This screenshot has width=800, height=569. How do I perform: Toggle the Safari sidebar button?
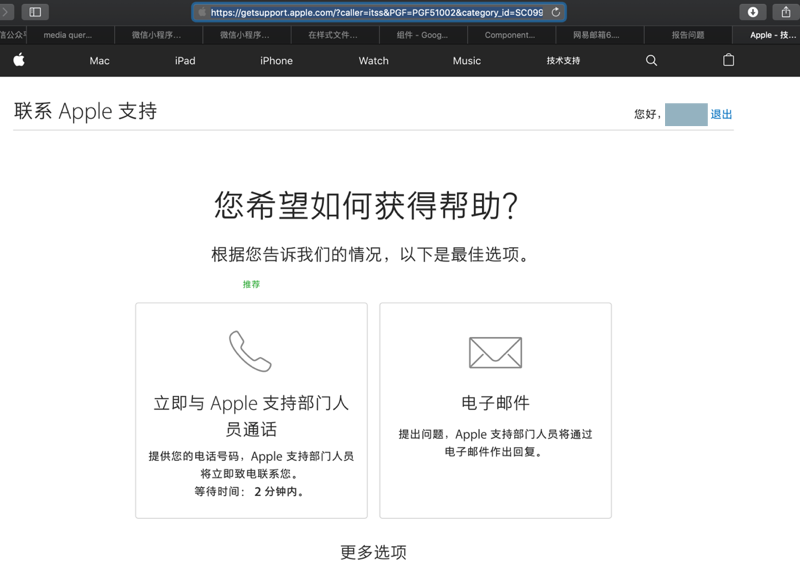pyautogui.click(x=35, y=12)
